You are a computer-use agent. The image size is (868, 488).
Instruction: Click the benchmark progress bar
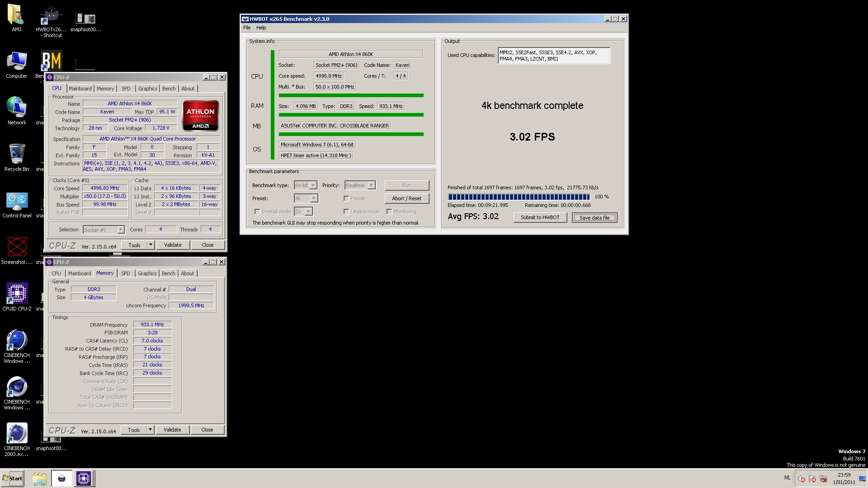point(519,197)
